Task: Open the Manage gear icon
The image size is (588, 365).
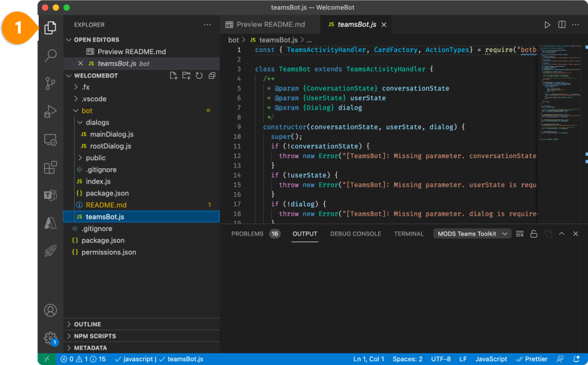Action: coord(50,338)
